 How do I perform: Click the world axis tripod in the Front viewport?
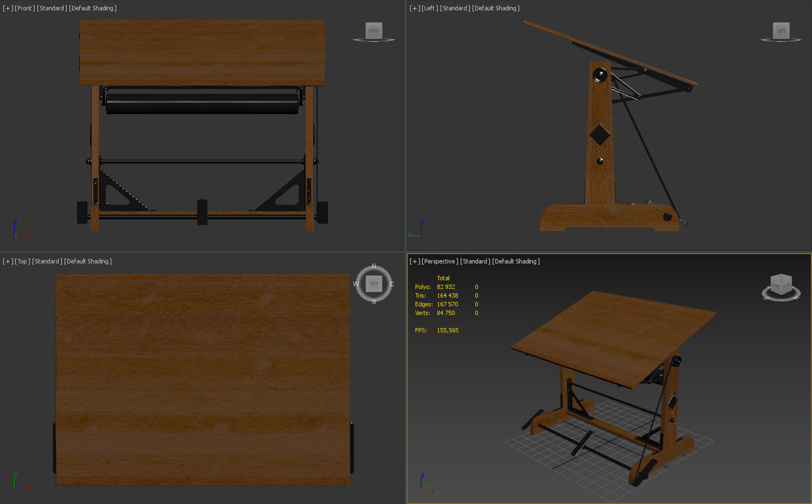pyautogui.click(x=19, y=228)
